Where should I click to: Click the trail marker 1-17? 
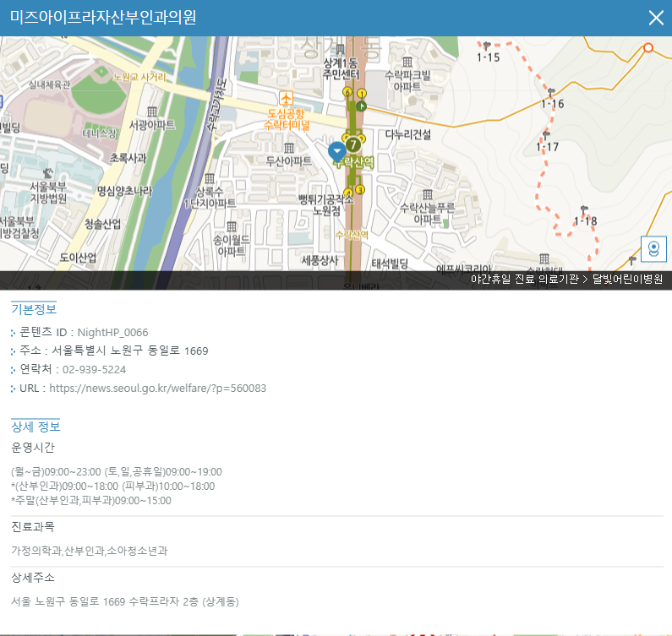(546, 135)
